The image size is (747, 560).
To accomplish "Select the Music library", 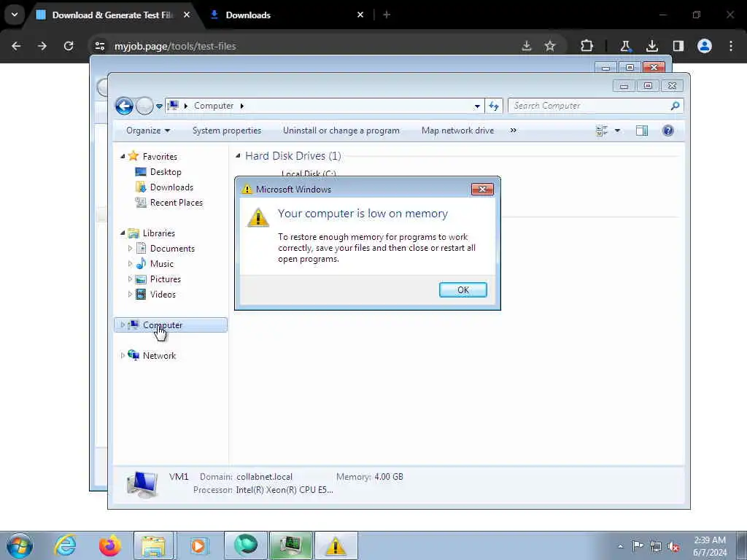I will point(161,264).
